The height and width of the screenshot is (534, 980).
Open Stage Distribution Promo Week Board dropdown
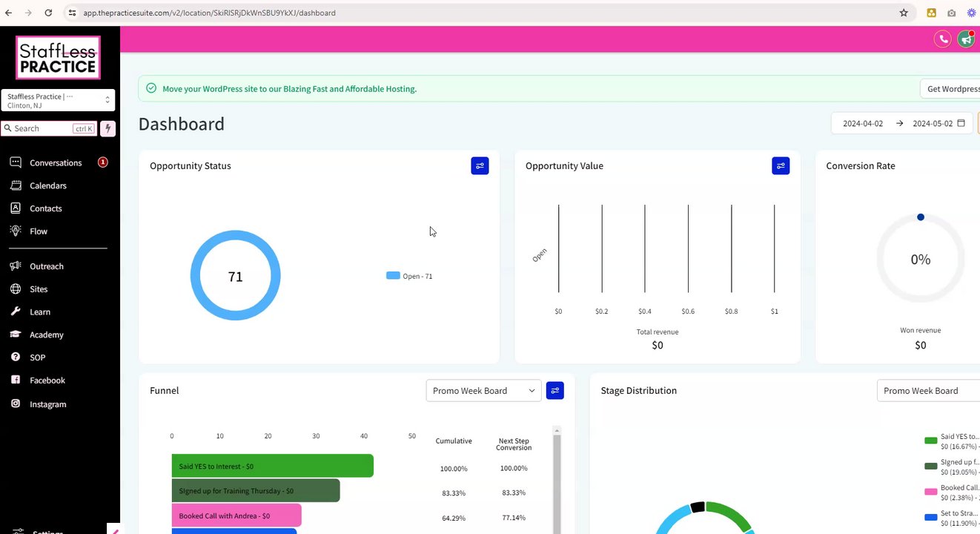pyautogui.click(x=929, y=391)
